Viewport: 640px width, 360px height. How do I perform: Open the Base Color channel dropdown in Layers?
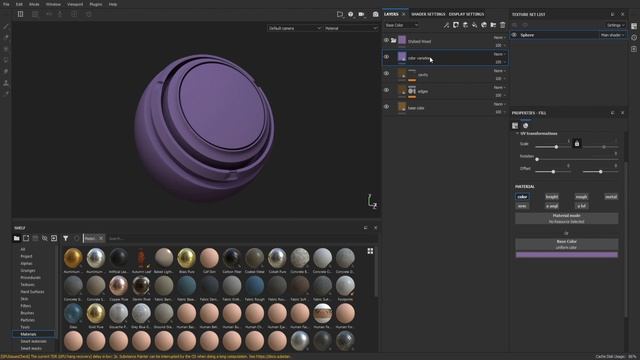click(x=402, y=25)
